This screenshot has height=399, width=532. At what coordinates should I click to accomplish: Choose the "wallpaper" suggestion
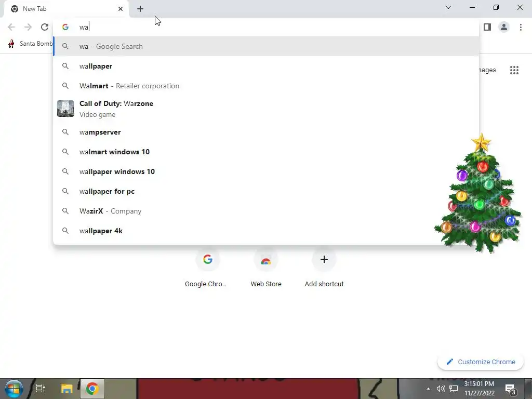266,66
